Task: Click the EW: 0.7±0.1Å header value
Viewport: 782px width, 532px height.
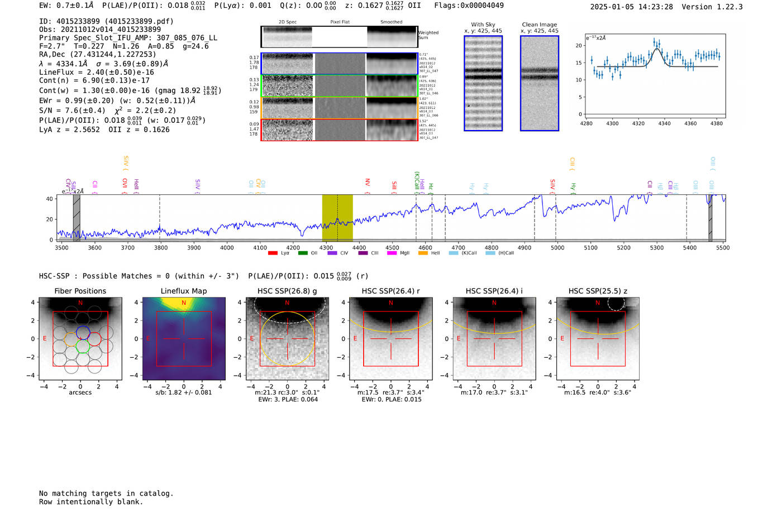Action: (66, 6)
